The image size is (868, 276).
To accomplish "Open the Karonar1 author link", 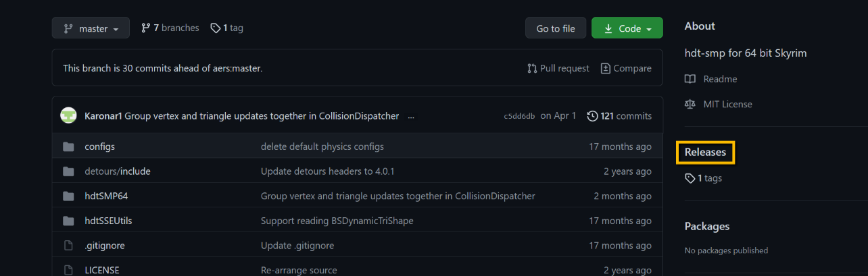I will (x=103, y=116).
